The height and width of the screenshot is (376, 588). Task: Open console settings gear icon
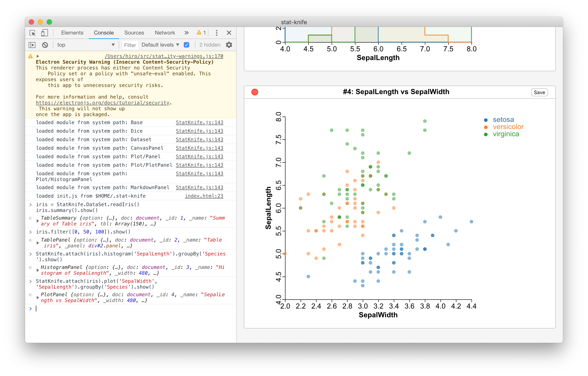(x=229, y=45)
